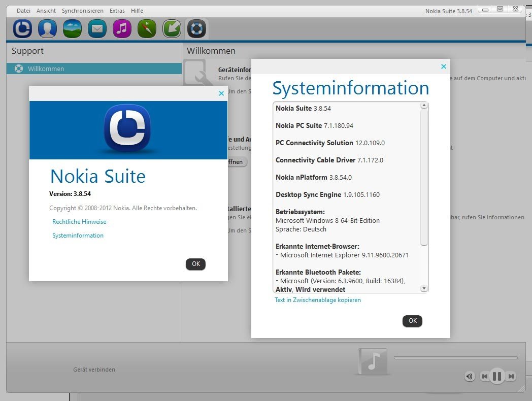Click the Support panel heading
The height and width of the screenshot is (401, 532).
pos(27,51)
